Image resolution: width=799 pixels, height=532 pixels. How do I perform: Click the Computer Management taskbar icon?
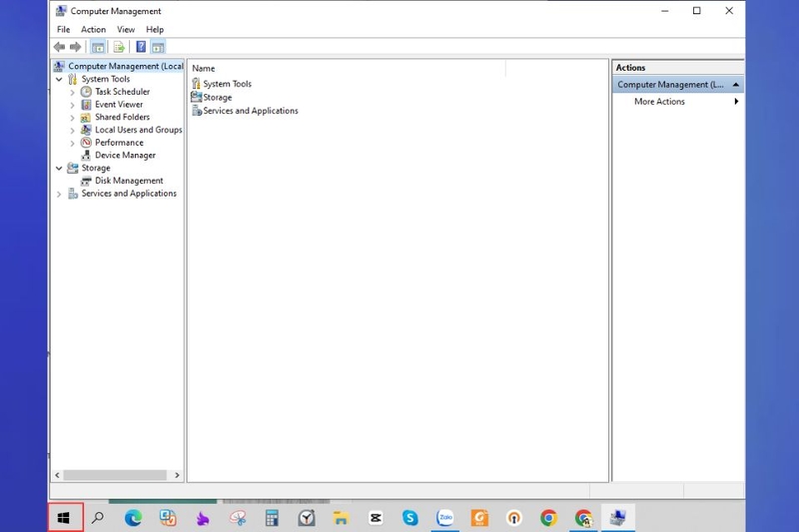point(618,518)
